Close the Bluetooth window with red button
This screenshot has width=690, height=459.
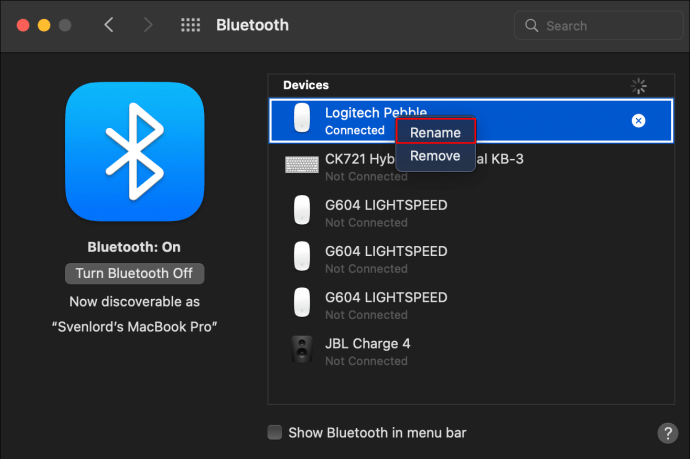coord(23,25)
